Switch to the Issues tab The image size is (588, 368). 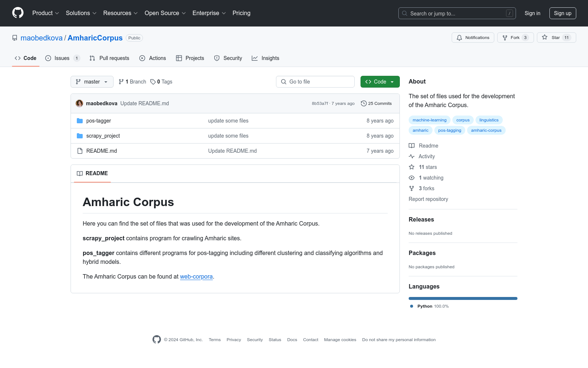pos(62,58)
